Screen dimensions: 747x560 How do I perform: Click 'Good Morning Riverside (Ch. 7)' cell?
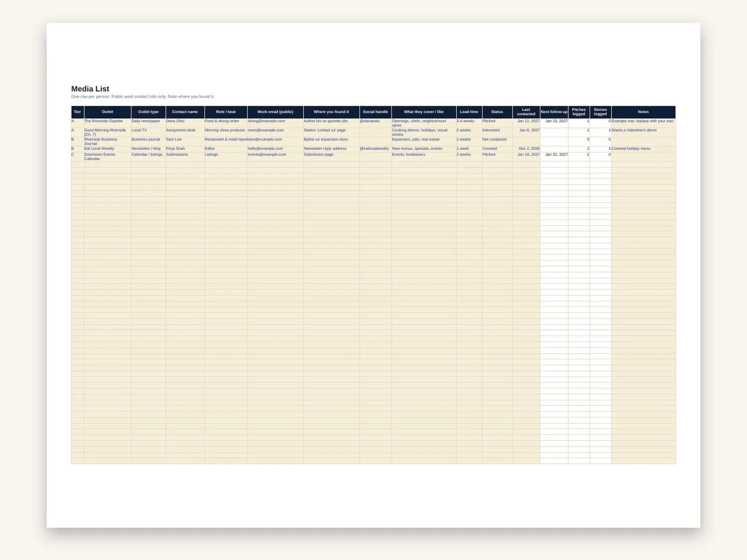point(108,132)
